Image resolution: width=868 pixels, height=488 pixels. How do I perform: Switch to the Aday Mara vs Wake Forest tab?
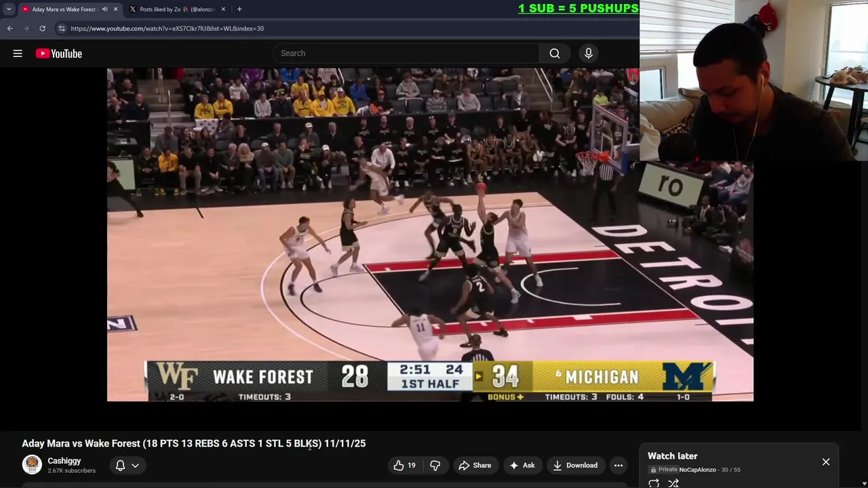coord(64,9)
